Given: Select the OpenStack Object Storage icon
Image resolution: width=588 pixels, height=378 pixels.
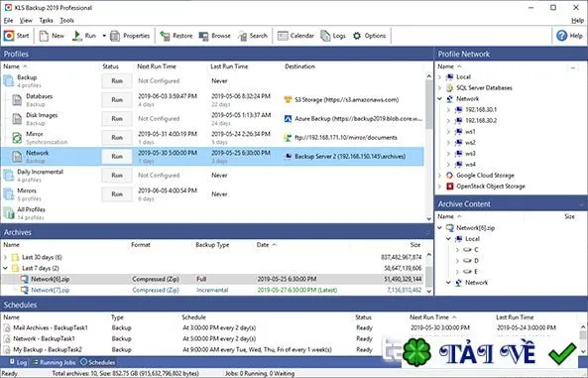Looking at the screenshot, I should (449, 187).
